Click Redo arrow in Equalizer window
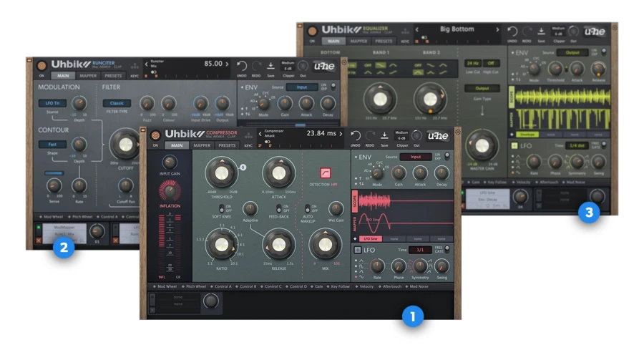Screen dimensions: 644x345 [x=527, y=31]
